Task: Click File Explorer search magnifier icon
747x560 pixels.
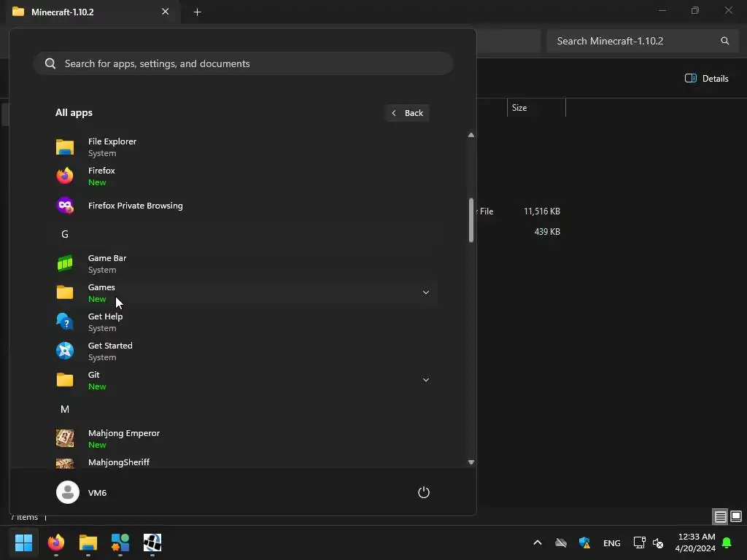Action: point(724,41)
